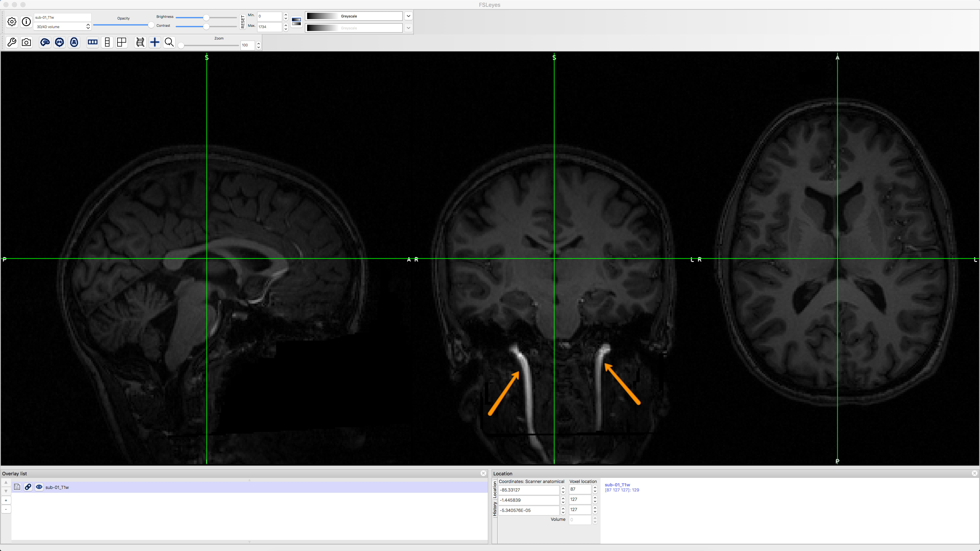The height and width of the screenshot is (551, 980).
Task: Toggle overlay group link chain icon
Action: 28,487
